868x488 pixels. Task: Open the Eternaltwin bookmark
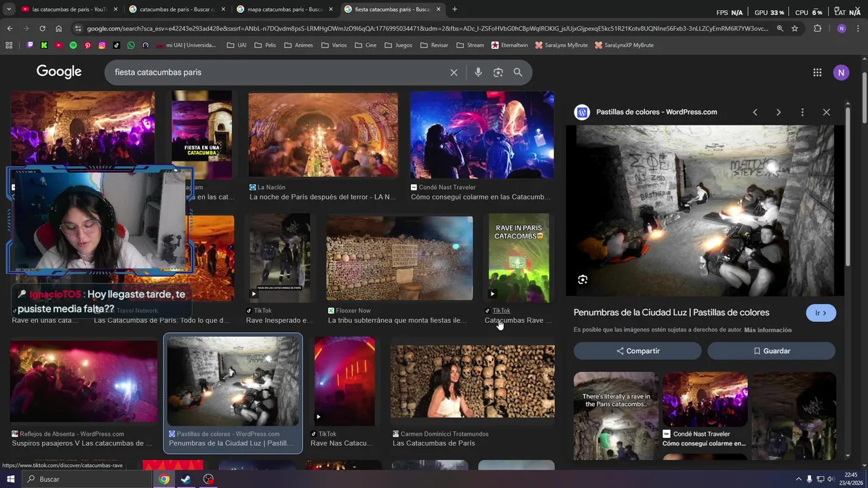(510, 45)
